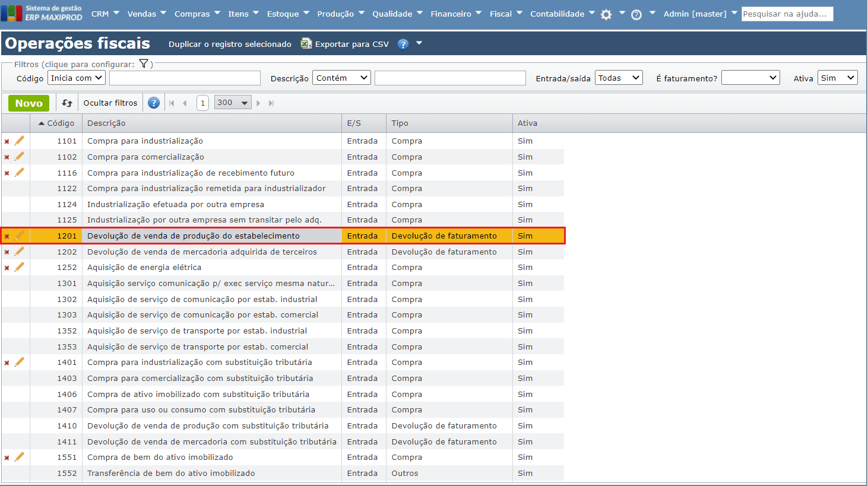Open the filter configuration funnel icon
Screen dimensions: 868x486
pos(144,63)
